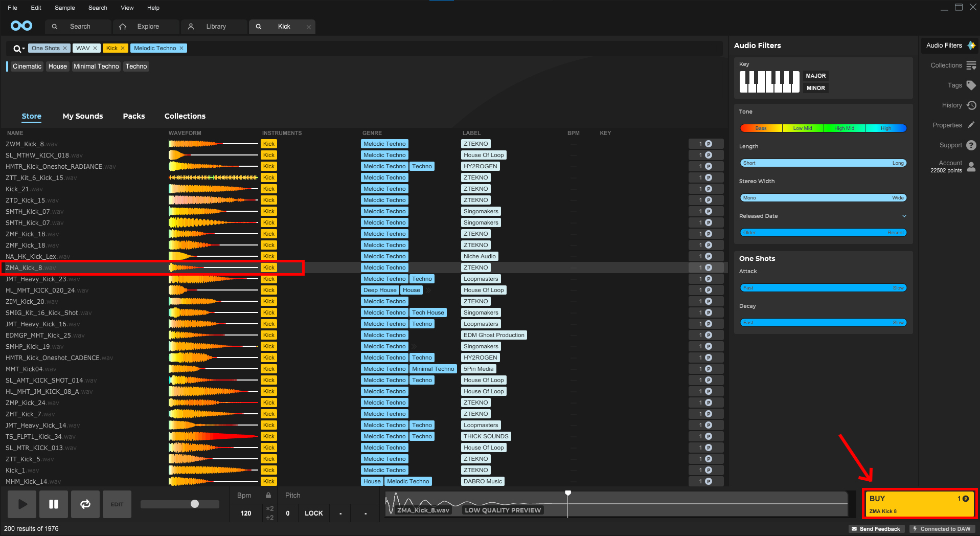Image resolution: width=980 pixels, height=536 pixels.
Task: Switch to My Sounds tab
Action: click(x=83, y=116)
